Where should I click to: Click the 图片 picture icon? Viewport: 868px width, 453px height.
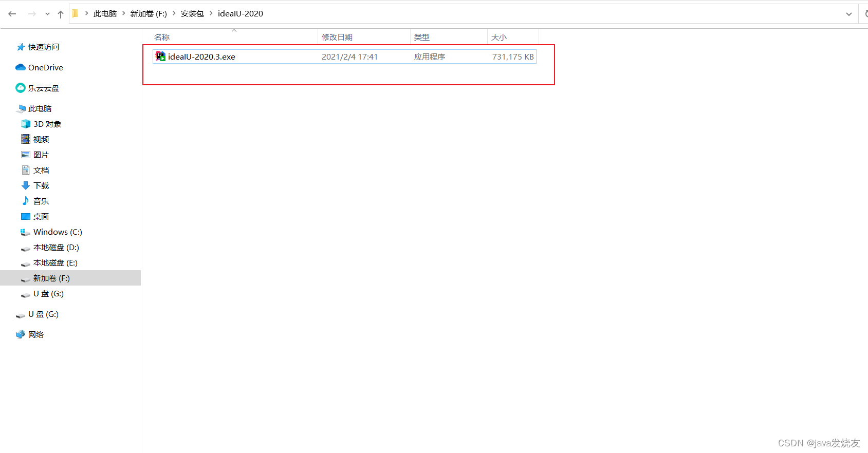(x=26, y=155)
